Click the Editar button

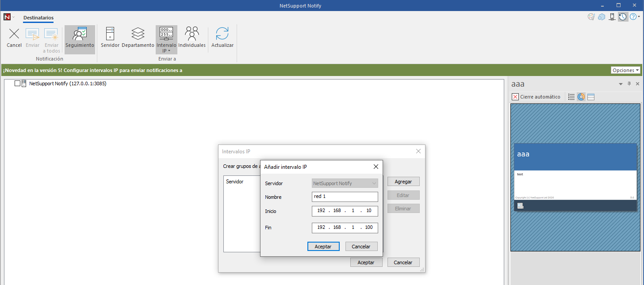(x=403, y=195)
